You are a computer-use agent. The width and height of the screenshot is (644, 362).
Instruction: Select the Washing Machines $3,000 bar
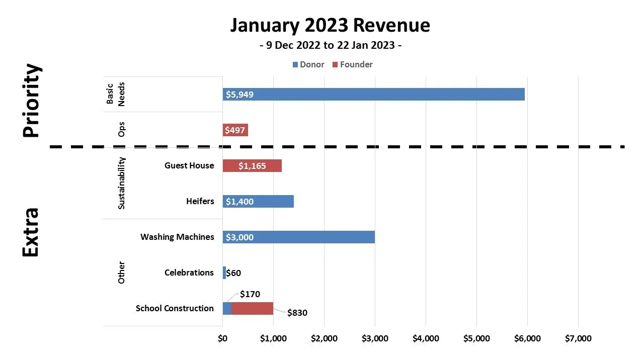pyautogui.click(x=299, y=237)
